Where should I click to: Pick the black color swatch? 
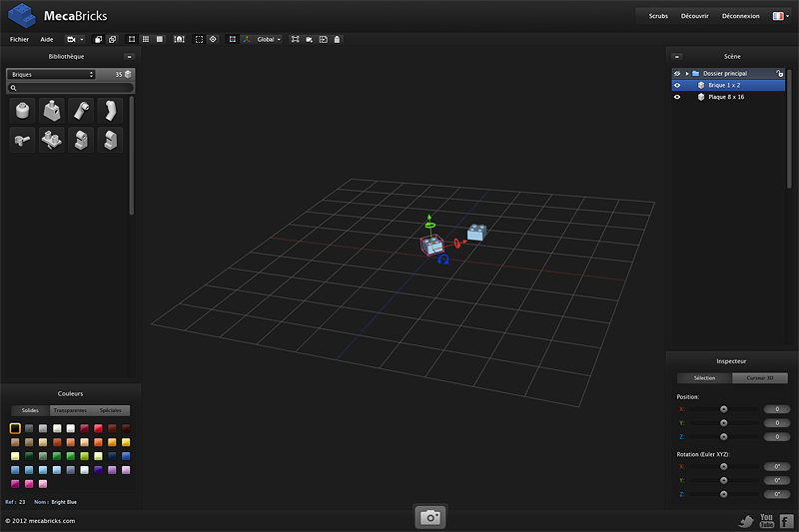15,428
